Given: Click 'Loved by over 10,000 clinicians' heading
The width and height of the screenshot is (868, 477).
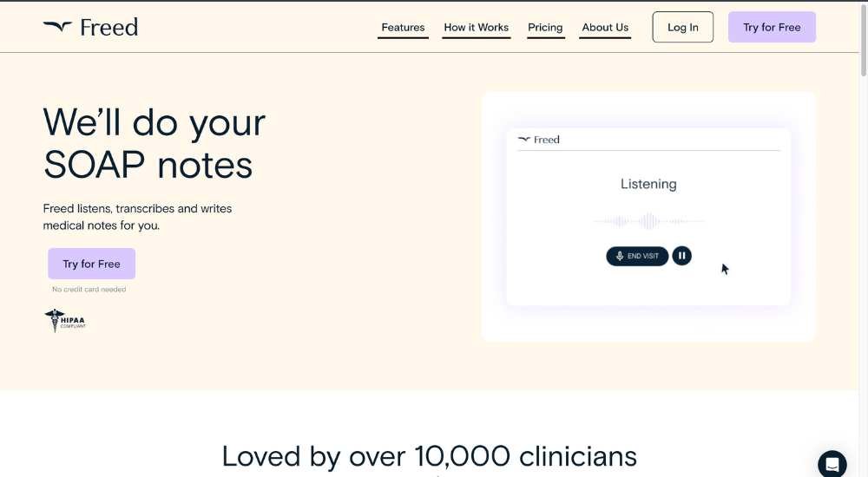Looking at the screenshot, I should pos(429,456).
